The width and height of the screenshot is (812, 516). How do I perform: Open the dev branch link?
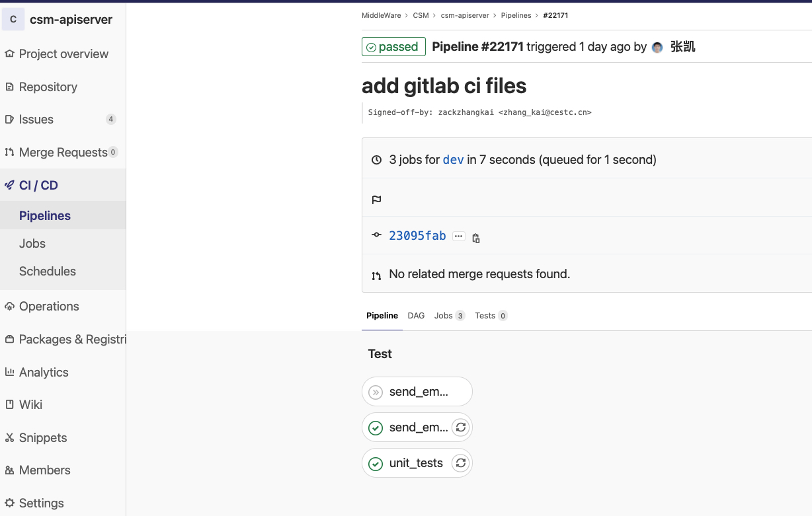click(453, 160)
